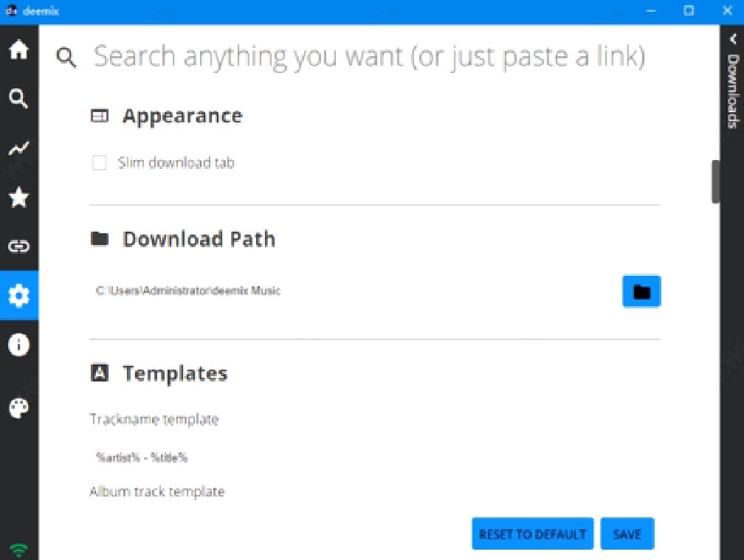Open the Home page in sidebar
The height and width of the screenshot is (560, 744).
coord(18,50)
